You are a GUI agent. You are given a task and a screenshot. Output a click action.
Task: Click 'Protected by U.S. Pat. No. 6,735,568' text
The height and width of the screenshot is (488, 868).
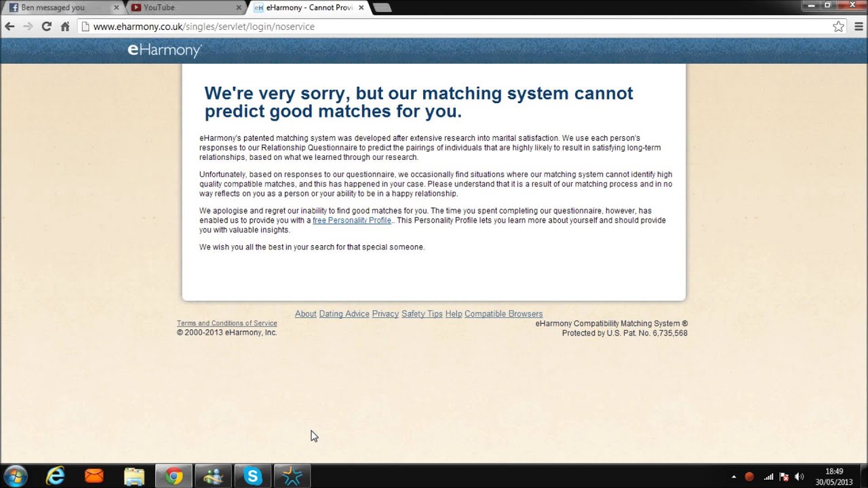pos(625,333)
